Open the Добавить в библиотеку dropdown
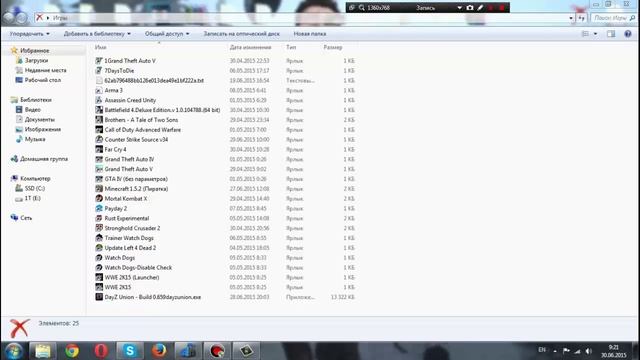This screenshot has height=360, width=640. click(x=97, y=34)
